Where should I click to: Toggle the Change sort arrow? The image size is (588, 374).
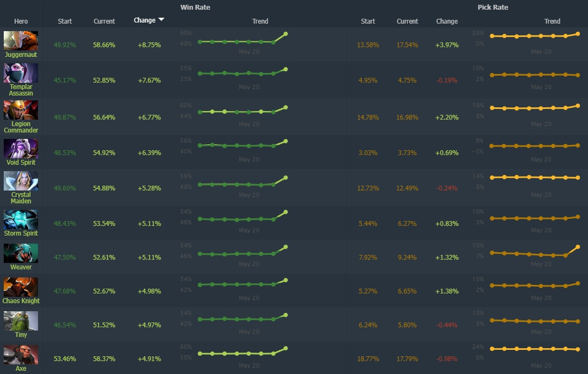coord(161,19)
